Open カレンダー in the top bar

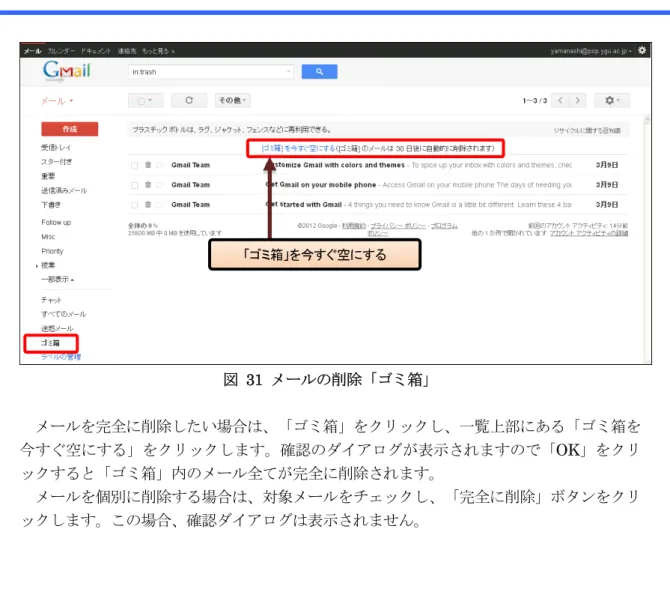(61, 51)
